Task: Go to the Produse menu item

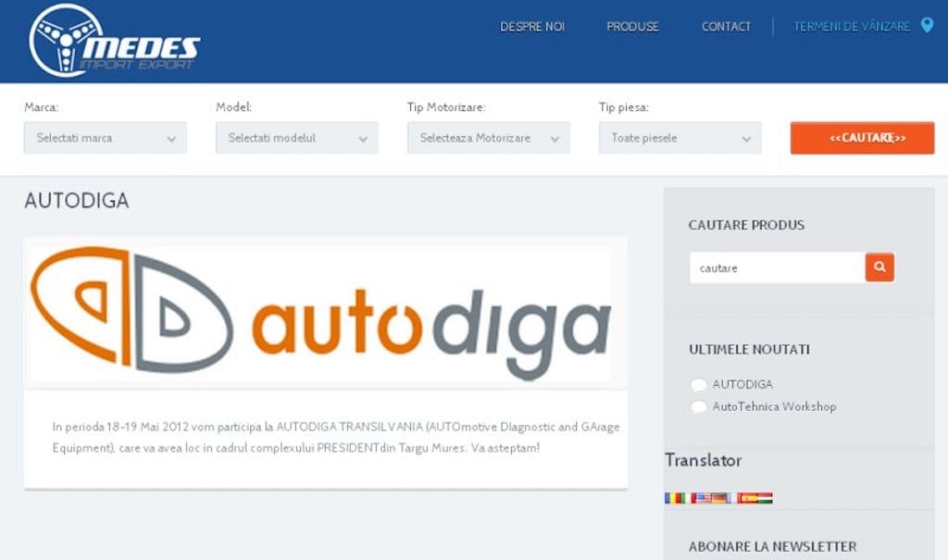Action: [633, 27]
